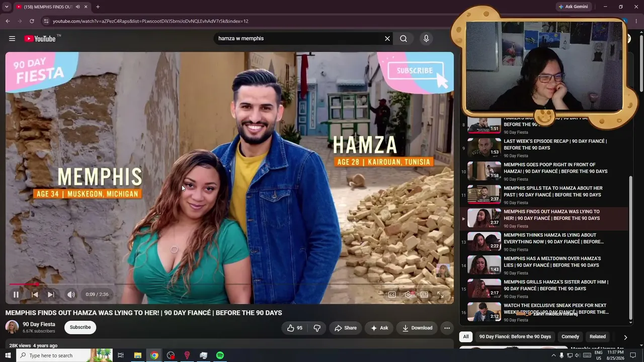The width and height of the screenshot is (644, 362).
Task: Open File Explorer from the taskbar
Action: [137, 355]
